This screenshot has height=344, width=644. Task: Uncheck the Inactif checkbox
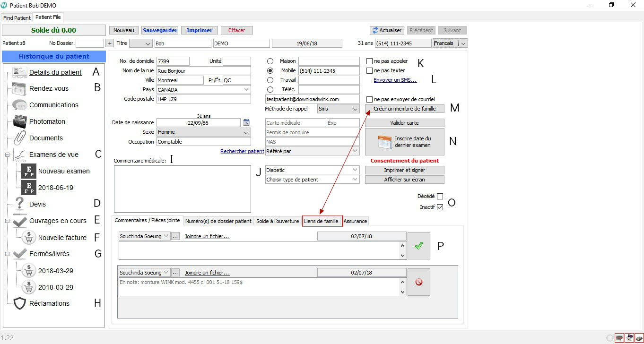click(x=440, y=207)
